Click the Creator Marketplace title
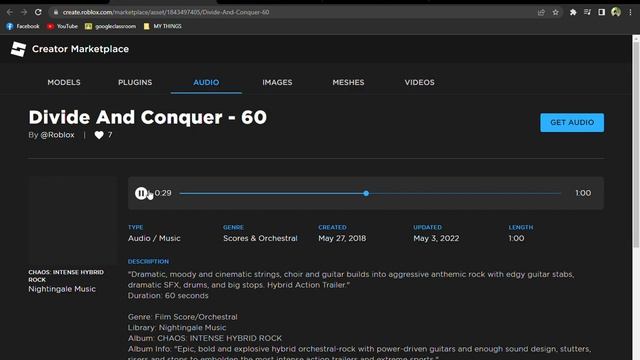 [80, 49]
